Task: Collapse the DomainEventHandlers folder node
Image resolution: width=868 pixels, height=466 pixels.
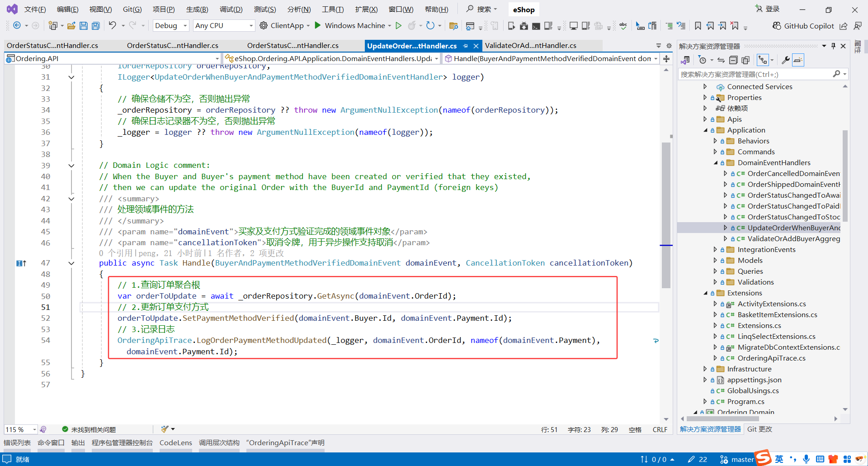Action: [716, 163]
